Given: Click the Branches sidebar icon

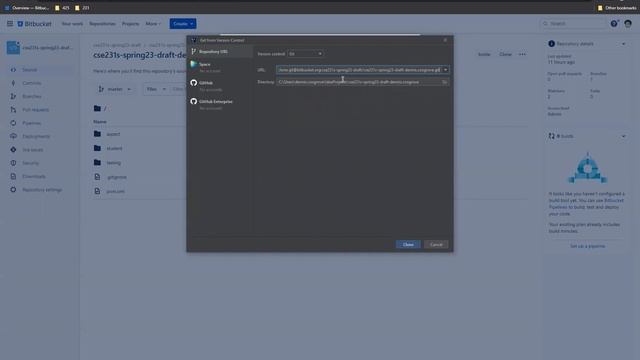Looking at the screenshot, I should [x=13, y=96].
